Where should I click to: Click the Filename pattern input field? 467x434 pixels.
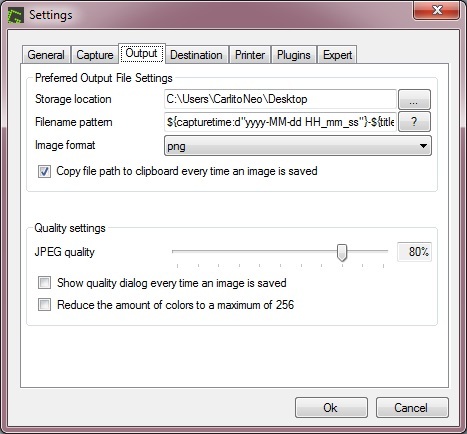[280, 122]
